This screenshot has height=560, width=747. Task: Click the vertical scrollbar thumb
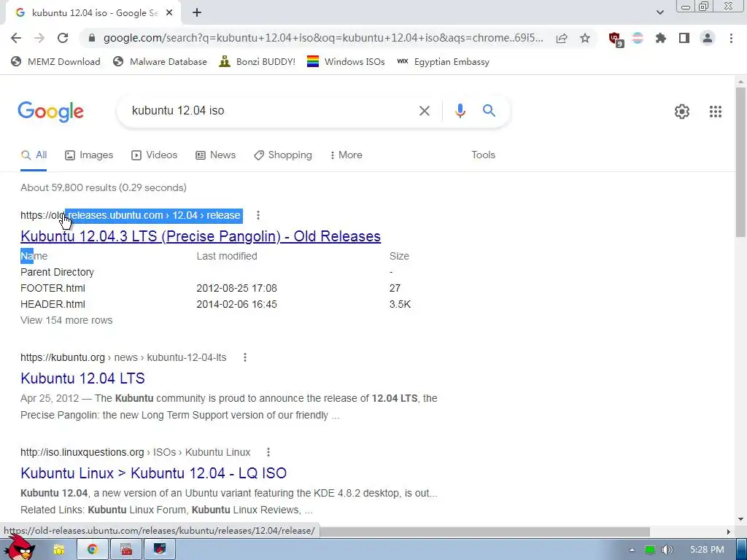pyautogui.click(x=740, y=162)
